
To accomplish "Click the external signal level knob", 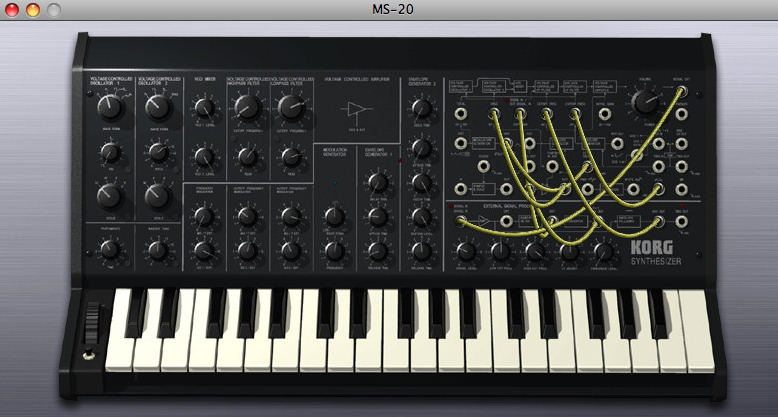I will (464, 250).
